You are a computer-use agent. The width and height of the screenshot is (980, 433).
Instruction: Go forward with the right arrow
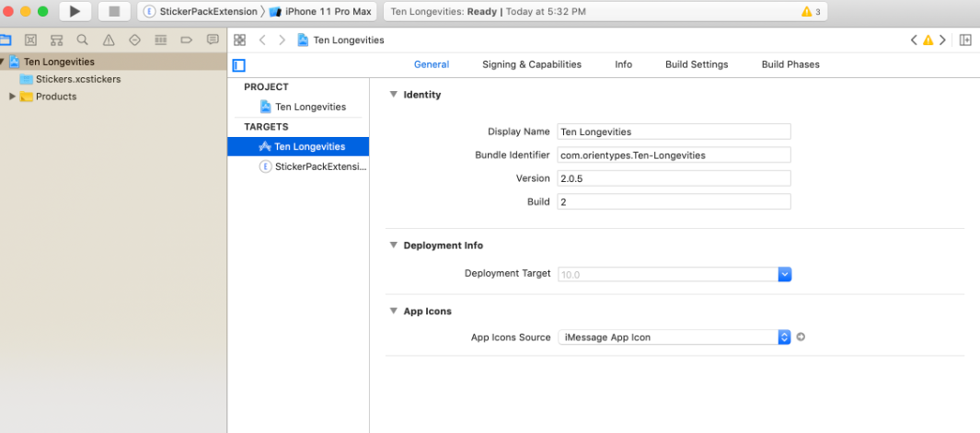[282, 40]
